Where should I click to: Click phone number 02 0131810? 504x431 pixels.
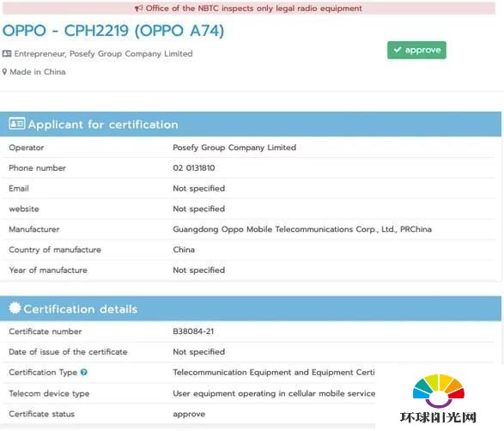click(194, 167)
